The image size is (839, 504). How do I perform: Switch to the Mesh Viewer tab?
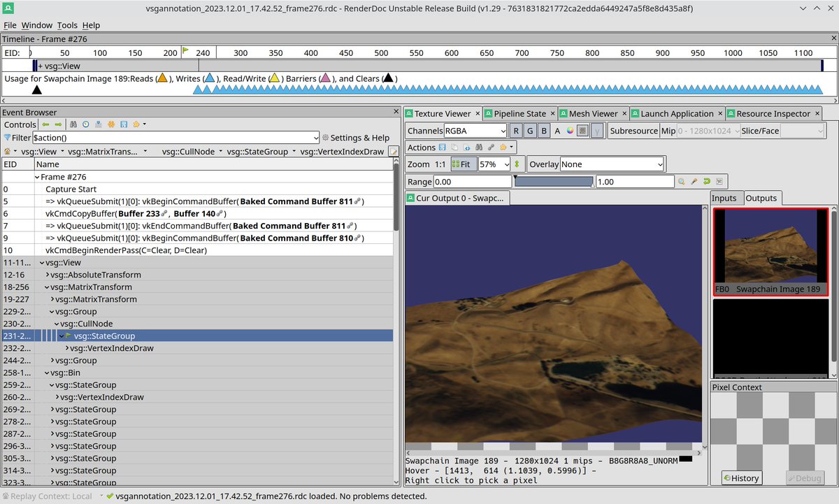point(593,113)
